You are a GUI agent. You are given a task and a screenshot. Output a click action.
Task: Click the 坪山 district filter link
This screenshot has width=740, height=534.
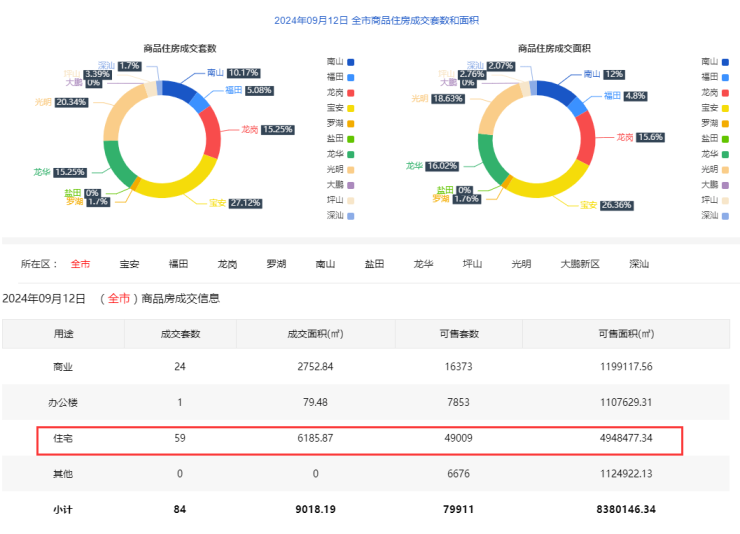[x=472, y=264]
